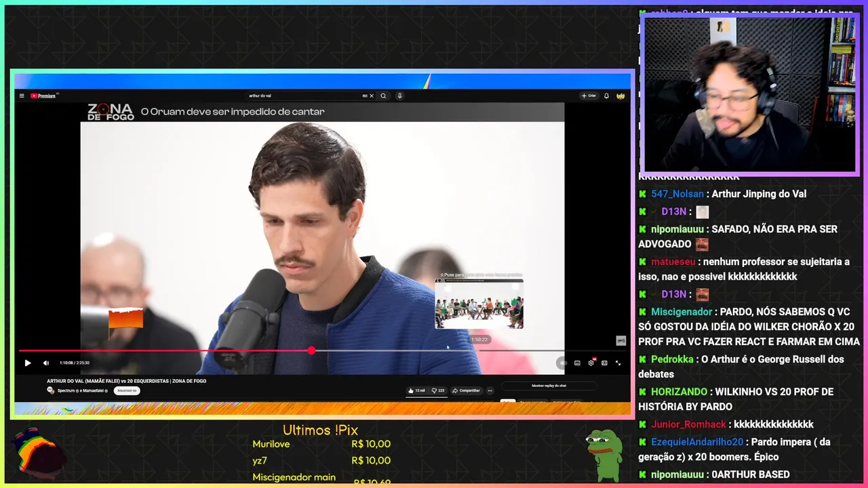
Task: Click chat username EzequielAndarilho20
Action: click(697, 442)
